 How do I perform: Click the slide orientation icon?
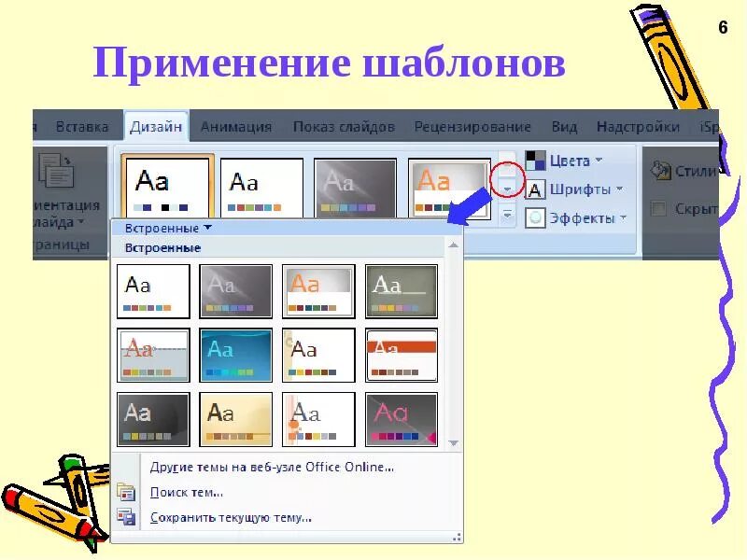[x=56, y=171]
